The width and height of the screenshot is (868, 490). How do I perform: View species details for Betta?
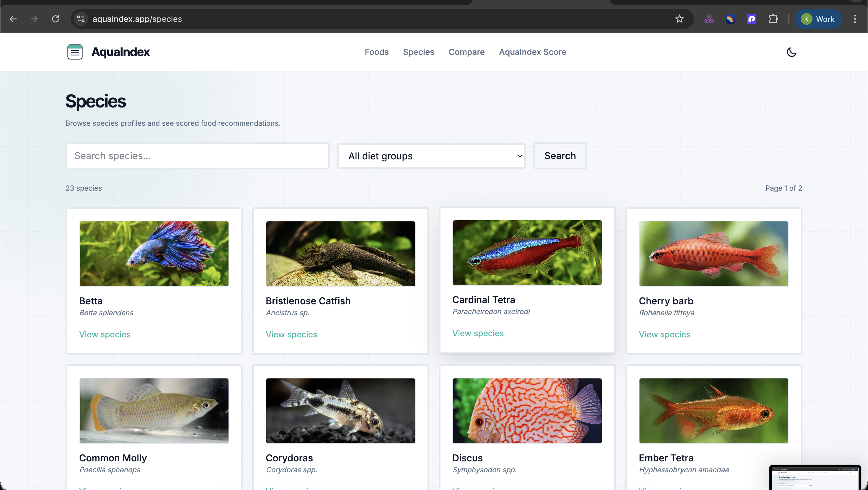click(x=105, y=334)
